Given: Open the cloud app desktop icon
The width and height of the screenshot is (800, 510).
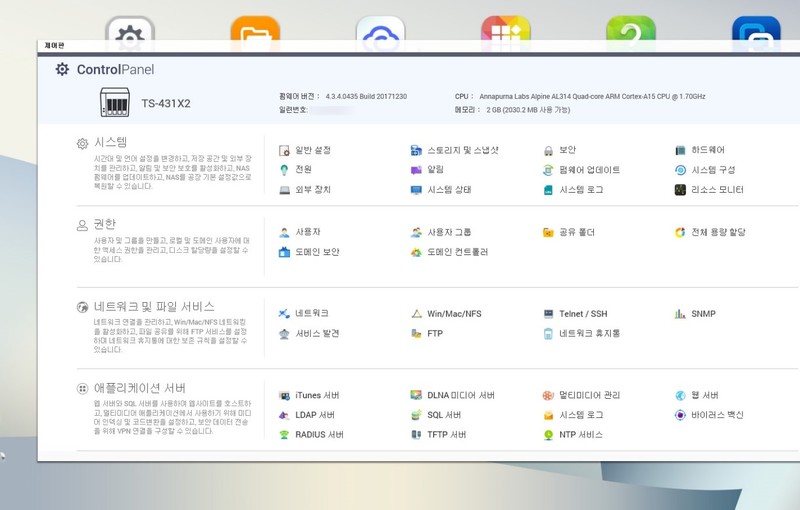Looking at the screenshot, I should [x=381, y=32].
